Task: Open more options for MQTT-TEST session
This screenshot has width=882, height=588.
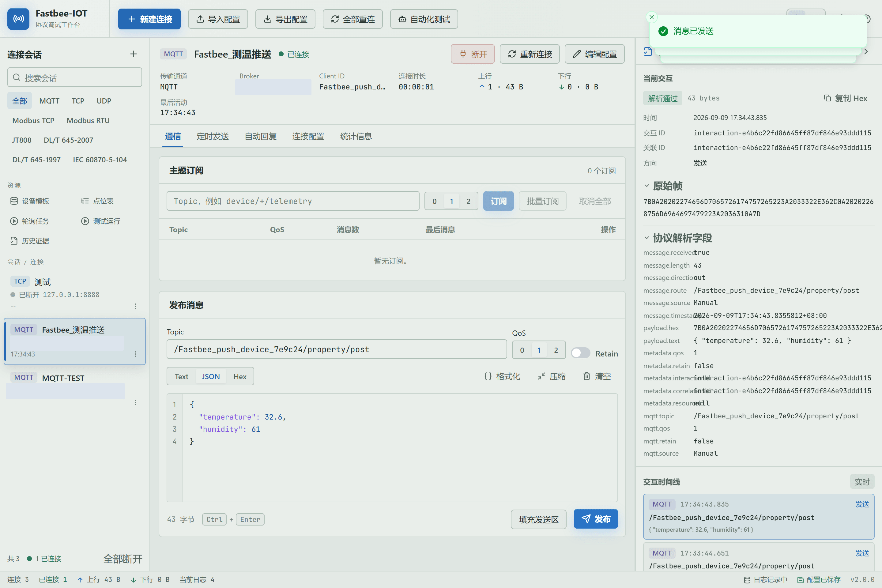Action: click(x=135, y=402)
